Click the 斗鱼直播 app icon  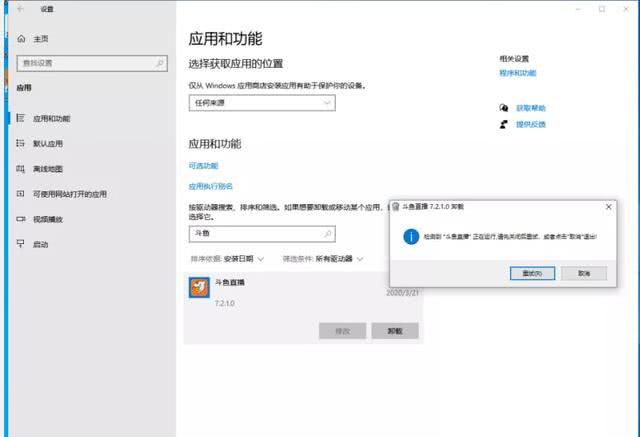coord(199,288)
